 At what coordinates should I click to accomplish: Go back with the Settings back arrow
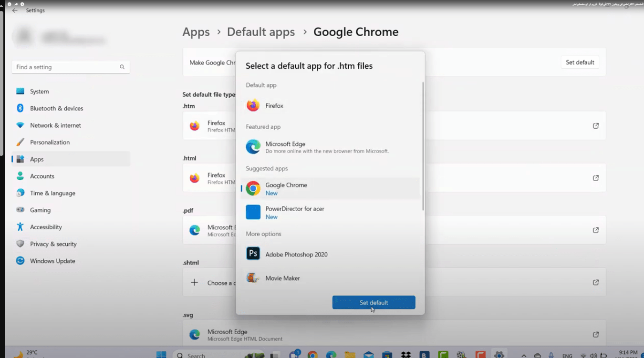[15, 10]
